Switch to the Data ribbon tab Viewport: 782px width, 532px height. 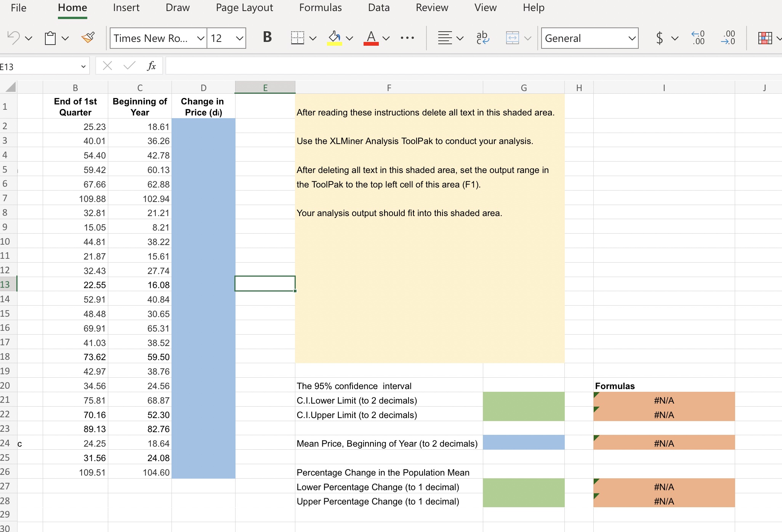click(x=378, y=7)
